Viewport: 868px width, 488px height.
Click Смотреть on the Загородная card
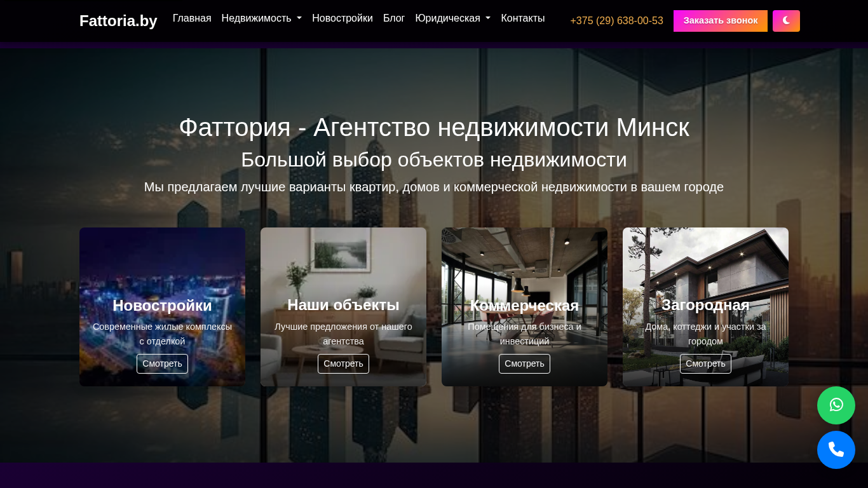tap(705, 364)
